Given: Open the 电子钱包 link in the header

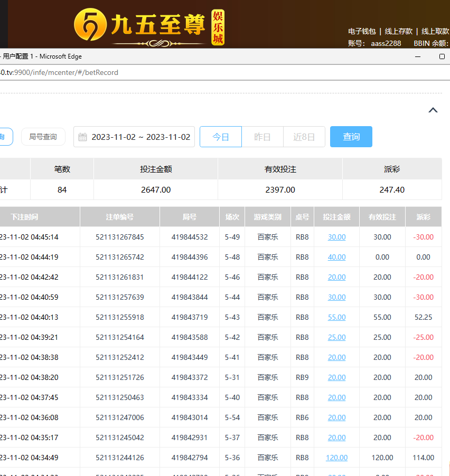Looking at the screenshot, I should click(362, 31).
